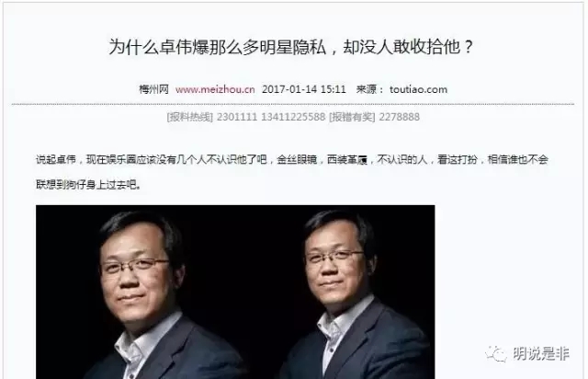This screenshot has width=588, height=379.
Task: Click the phrase 金丝眼镜 in the paragraph
Action: coord(297,160)
